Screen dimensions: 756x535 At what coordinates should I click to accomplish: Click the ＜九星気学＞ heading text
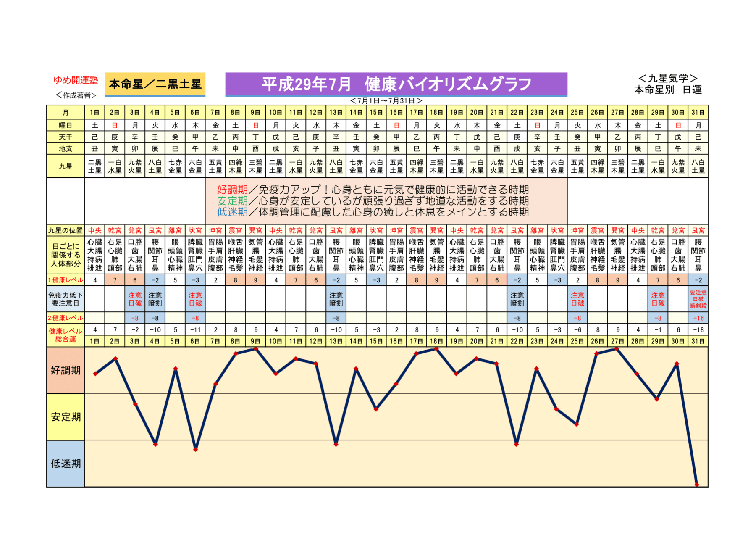(x=668, y=79)
